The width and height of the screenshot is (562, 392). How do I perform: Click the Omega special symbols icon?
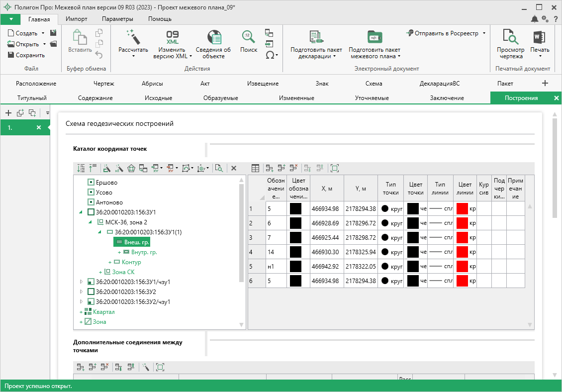pyautogui.click(x=270, y=55)
